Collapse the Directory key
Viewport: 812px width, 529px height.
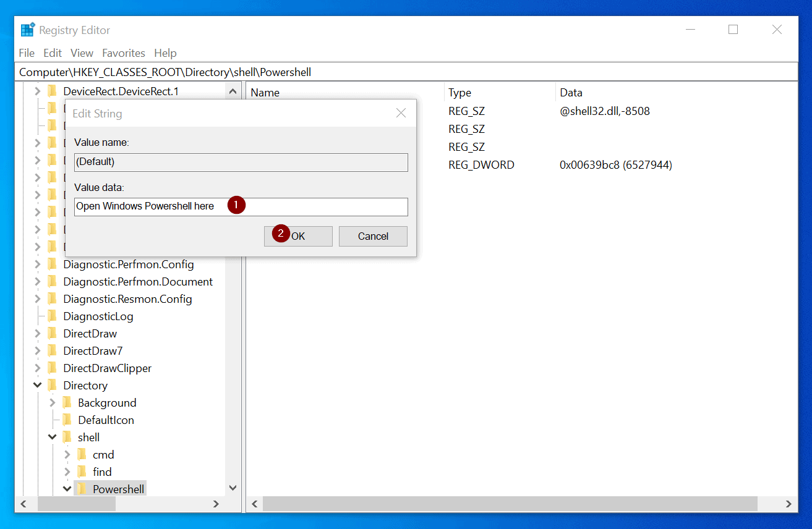(37, 386)
